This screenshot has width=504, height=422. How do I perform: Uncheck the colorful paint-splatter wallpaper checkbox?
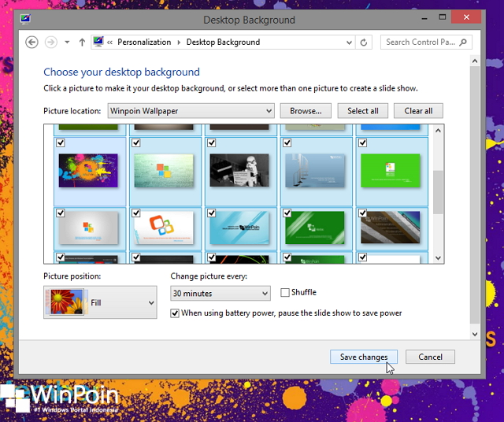pyautogui.click(x=61, y=143)
